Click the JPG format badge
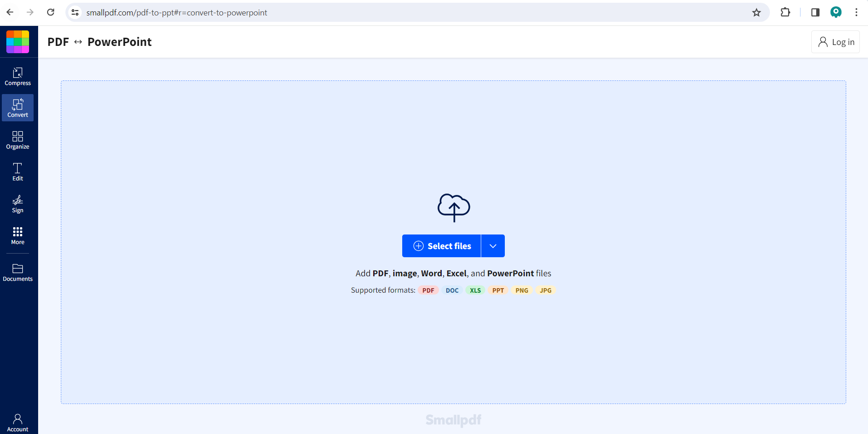Image resolution: width=868 pixels, height=434 pixels. click(x=546, y=290)
